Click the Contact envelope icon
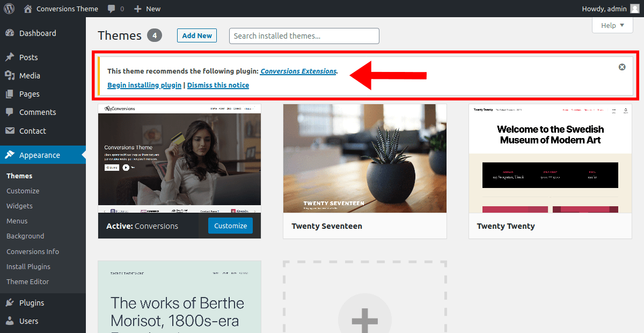Viewport: 644px width, 333px height. (10, 131)
